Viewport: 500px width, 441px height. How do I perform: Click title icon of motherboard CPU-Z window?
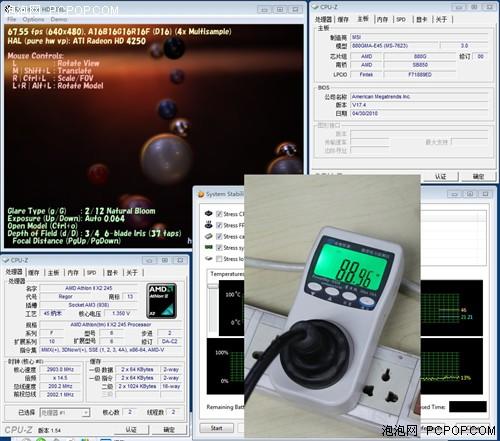click(315, 7)
